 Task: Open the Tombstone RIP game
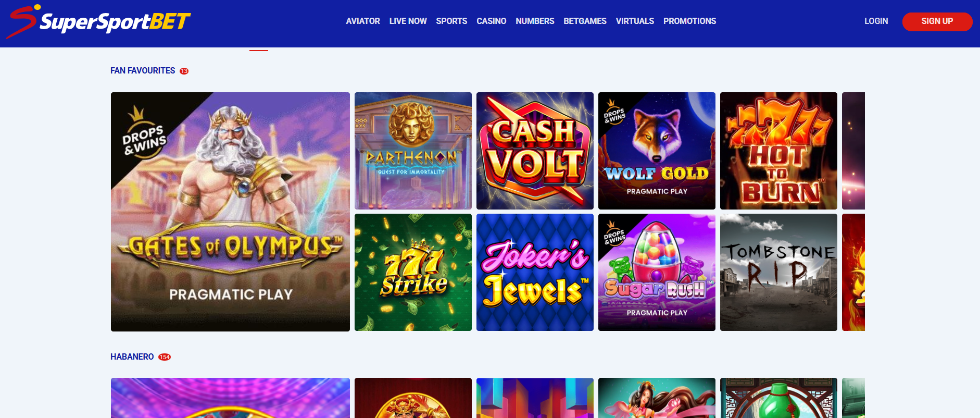coord(778,272)
